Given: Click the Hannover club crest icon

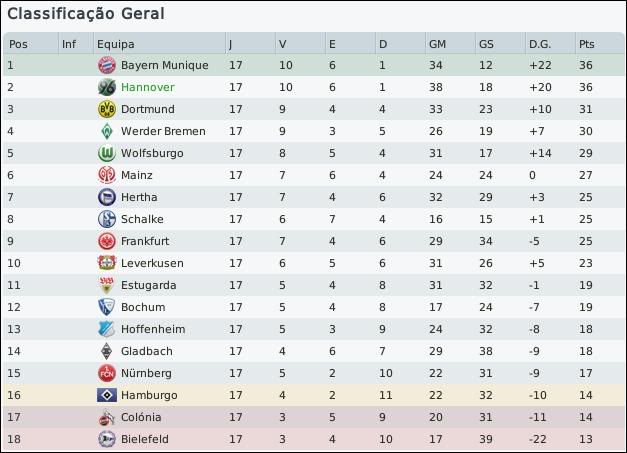Looking at the screenshot, I should tap(106, 87).
